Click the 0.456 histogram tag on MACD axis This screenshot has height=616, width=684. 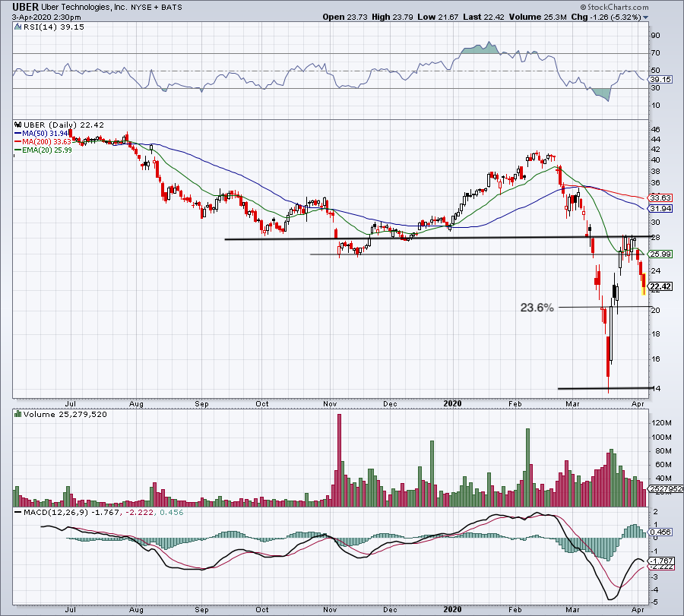click(x=660, y=532)
